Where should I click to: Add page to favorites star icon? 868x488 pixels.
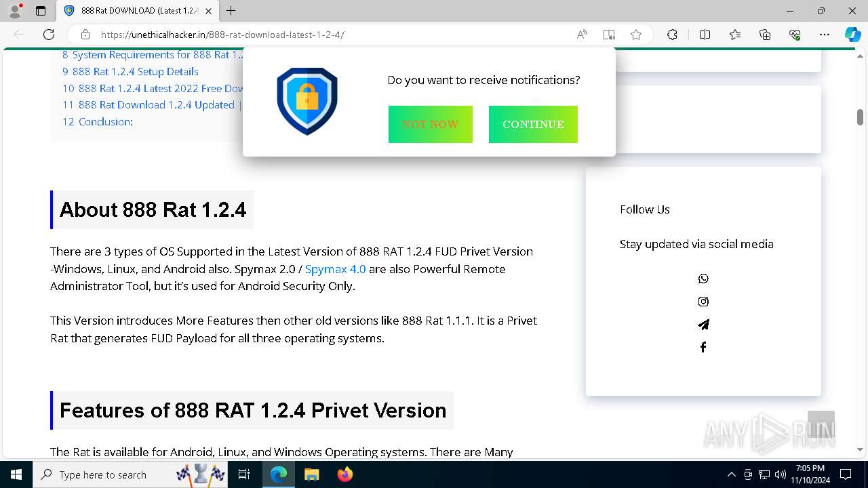pos(636,35)
